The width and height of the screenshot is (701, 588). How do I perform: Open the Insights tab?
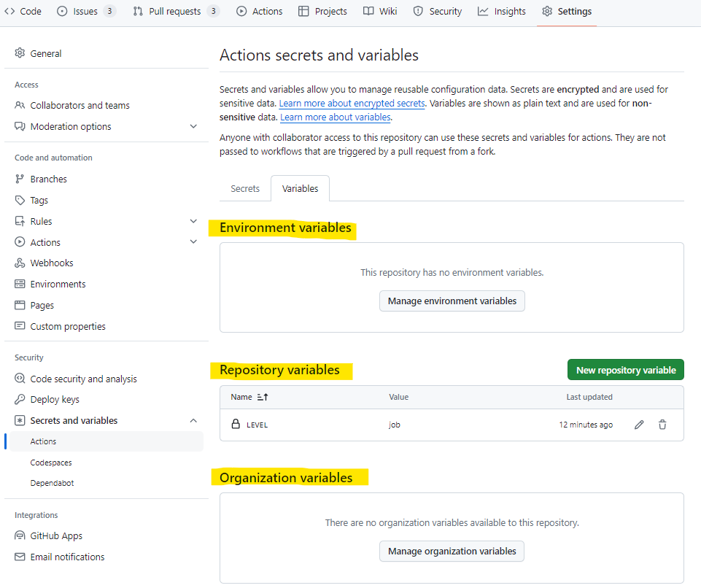pyautogui.click(x=502, y=11)
